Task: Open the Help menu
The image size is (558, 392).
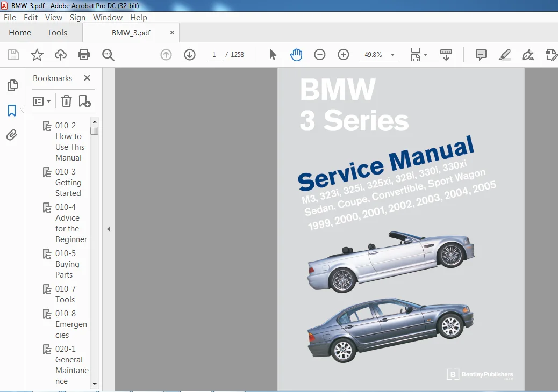Action: pyautogui.click(x=139, y=17)
